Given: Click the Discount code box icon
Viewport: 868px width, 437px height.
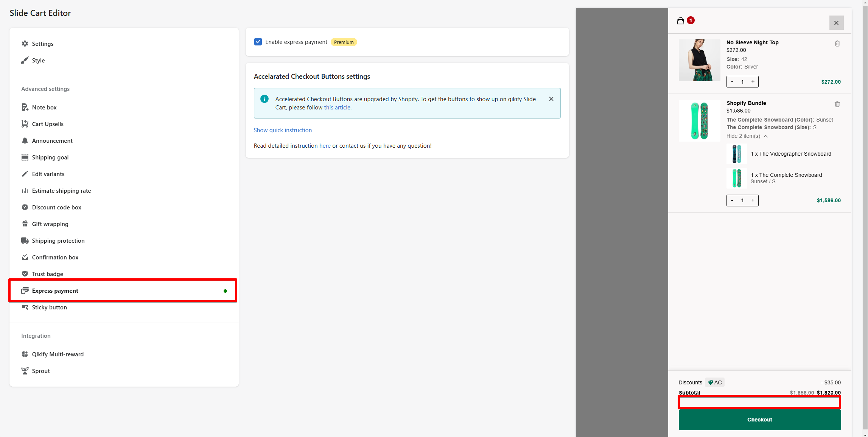Looking at the screenshot, I should pyautogui.click(x=25, y=207).
